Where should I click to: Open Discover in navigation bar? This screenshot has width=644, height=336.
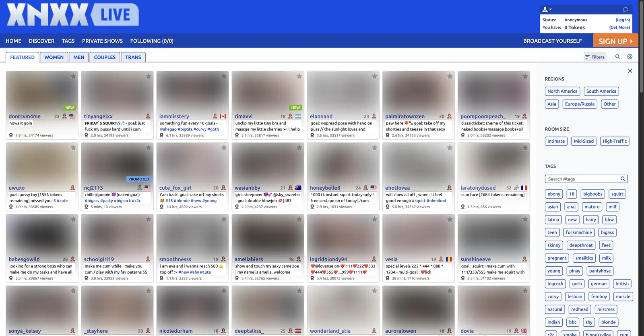coord(41,41)
